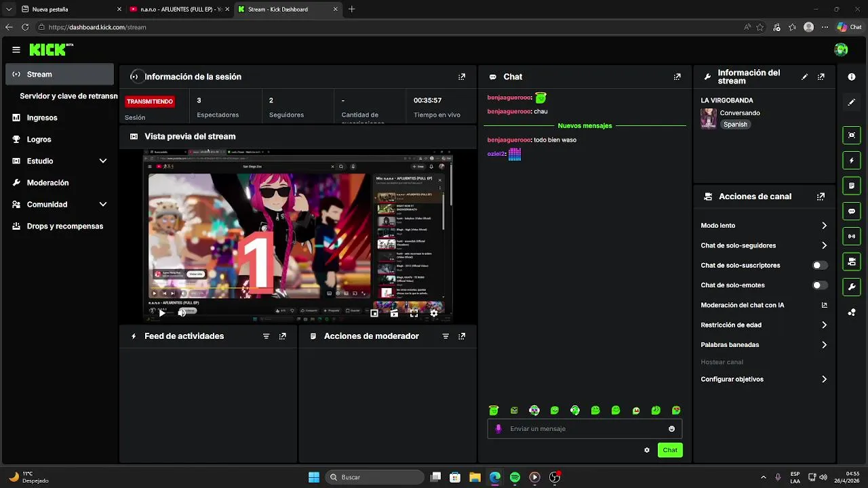Open the Configurar objetivos options chevron
The height and width of the screenshot is (488, 868).
point(824,380)
